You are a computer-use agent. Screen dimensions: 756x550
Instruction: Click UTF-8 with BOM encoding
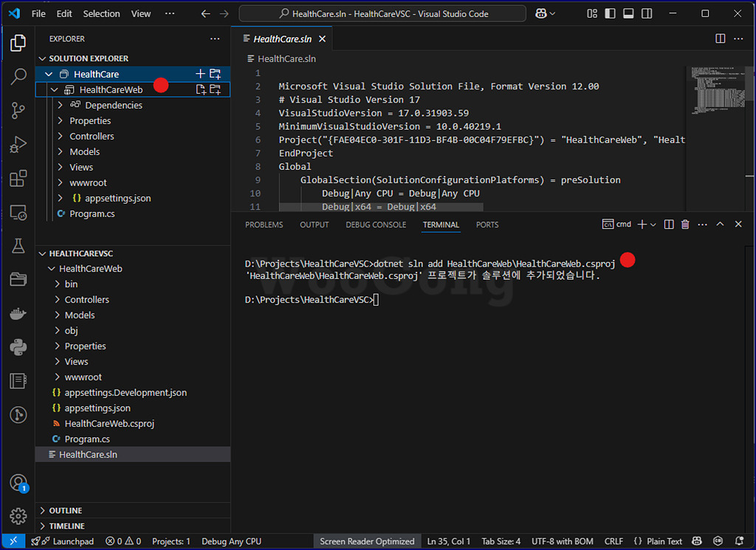click(x=562, y=541)
